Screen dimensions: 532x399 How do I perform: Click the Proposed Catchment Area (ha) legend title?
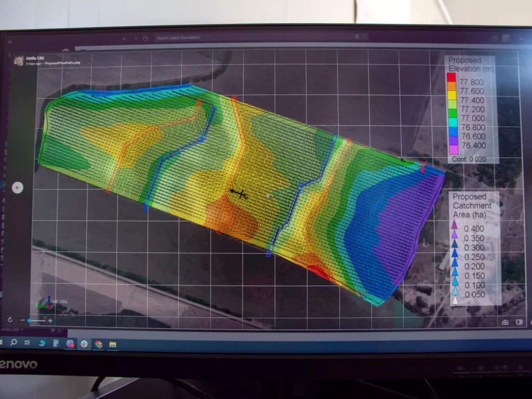472,206
